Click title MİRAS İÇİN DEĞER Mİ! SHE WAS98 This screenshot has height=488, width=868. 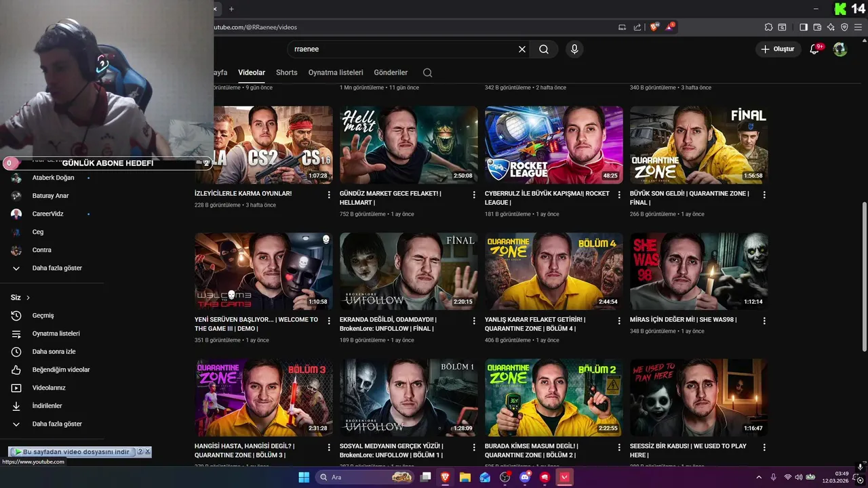pyautogui.click(x=683, y=320)
